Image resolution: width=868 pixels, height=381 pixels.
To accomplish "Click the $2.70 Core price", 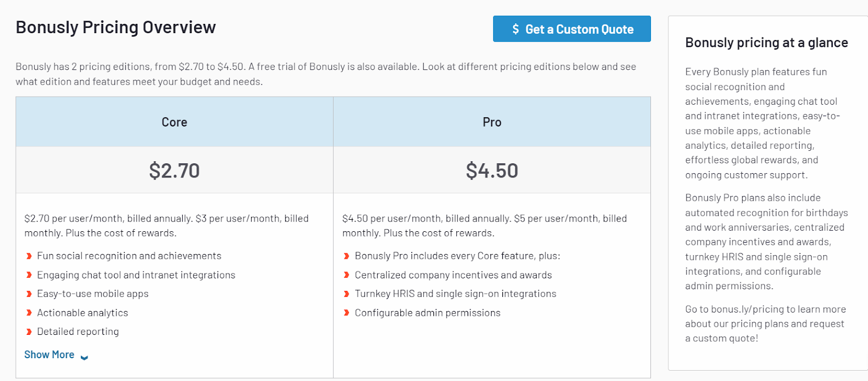I will [x=174, y=169].
